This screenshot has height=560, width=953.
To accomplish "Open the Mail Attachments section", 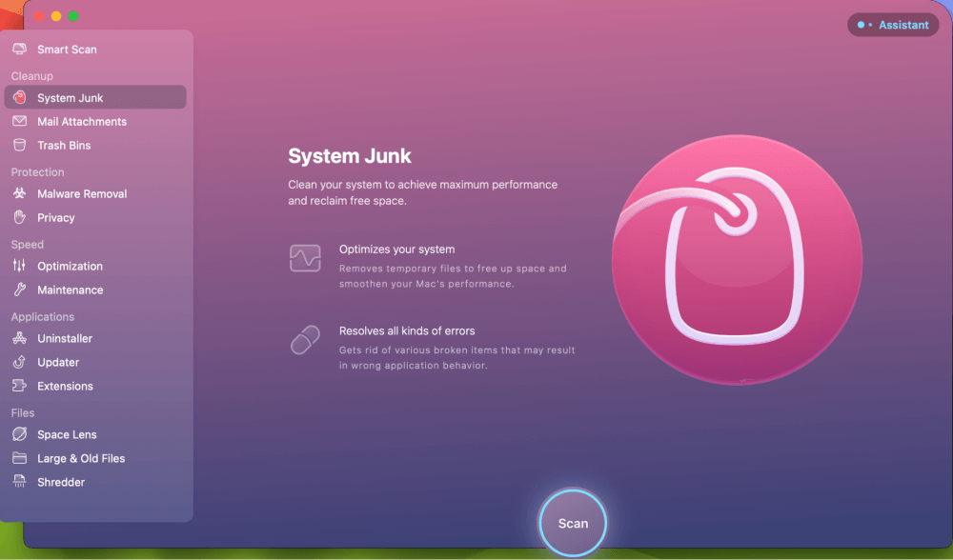I will [x=82, y=122].
